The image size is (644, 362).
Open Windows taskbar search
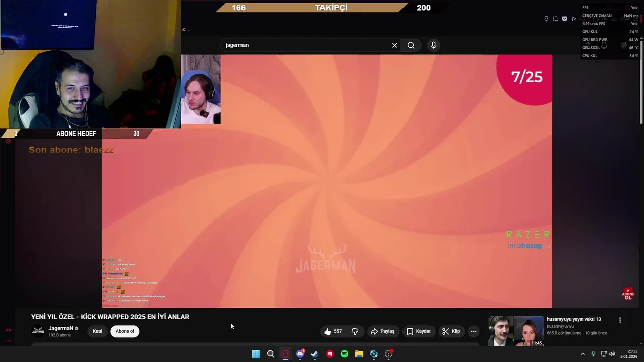tap(271, 354)
